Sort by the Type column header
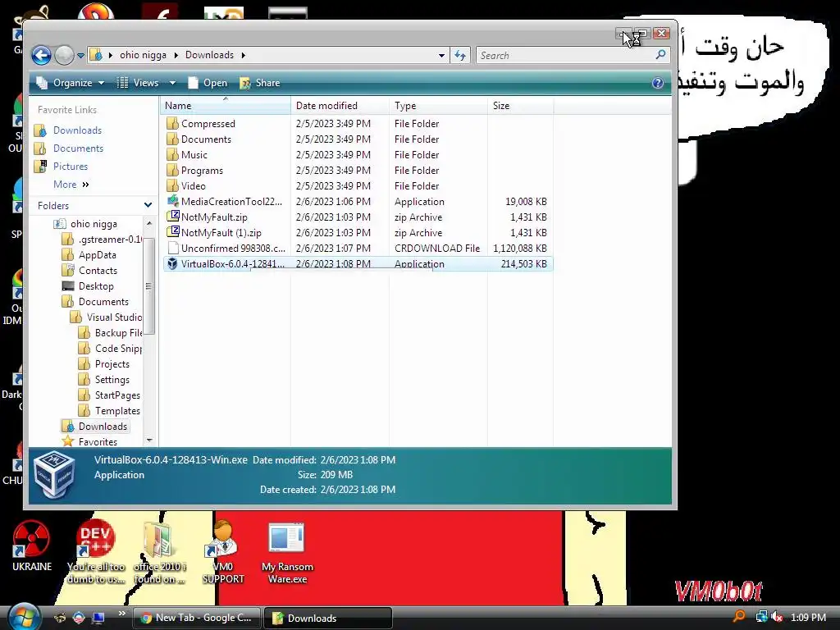This screenshot has width=840, height=630. click(x=438, y=106)
